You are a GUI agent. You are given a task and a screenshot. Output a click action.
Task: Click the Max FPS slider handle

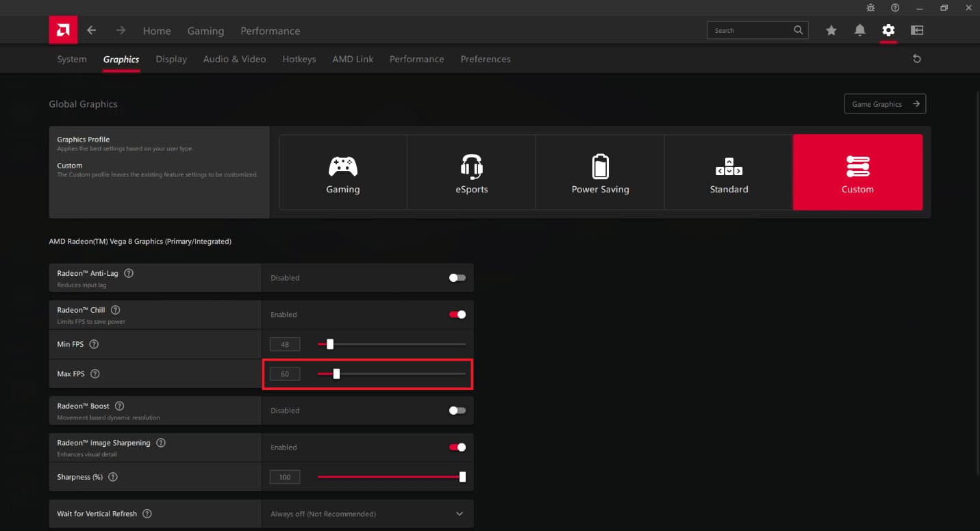point(336,374)
